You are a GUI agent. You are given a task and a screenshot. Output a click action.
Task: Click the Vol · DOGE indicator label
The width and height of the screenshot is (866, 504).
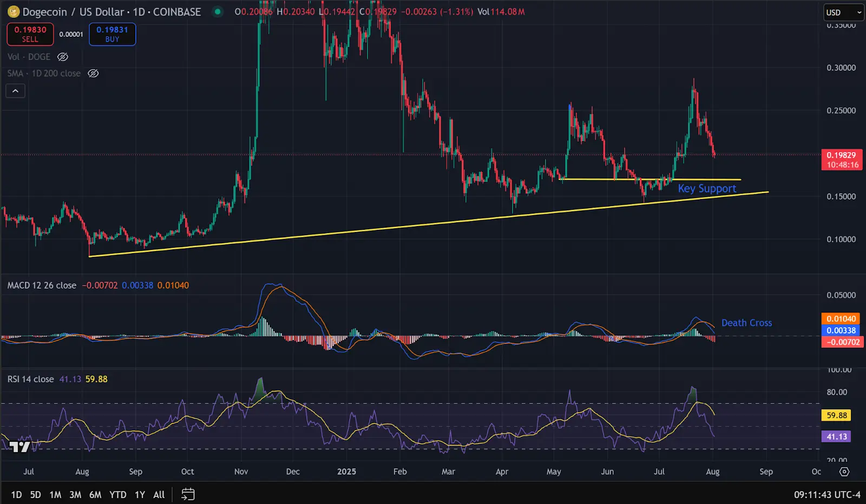point(29,57)
